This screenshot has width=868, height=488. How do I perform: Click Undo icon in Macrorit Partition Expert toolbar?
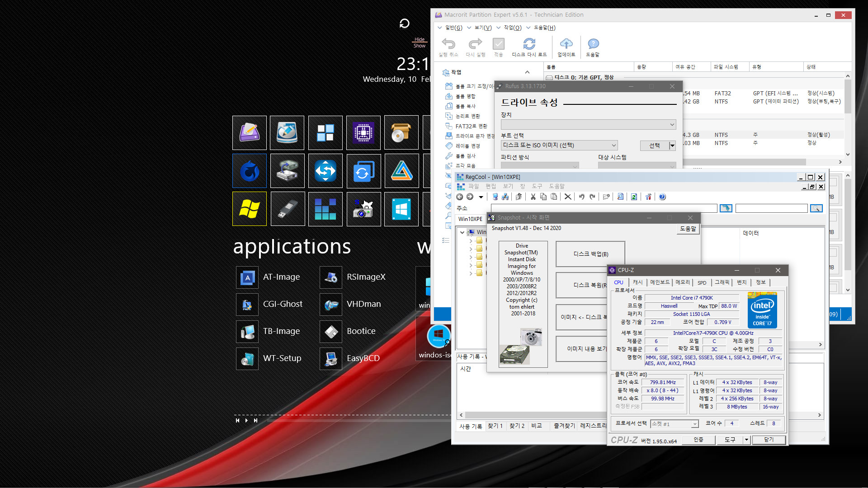coord(448,44)
